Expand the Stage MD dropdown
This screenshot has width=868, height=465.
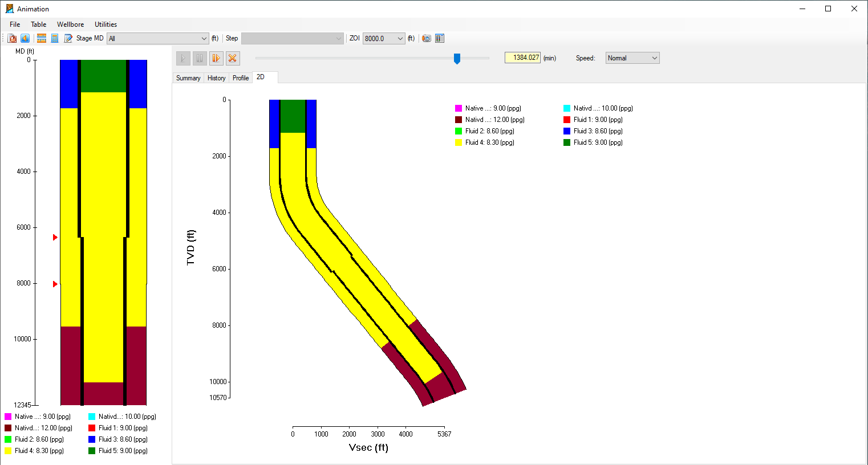coord(204,39)
